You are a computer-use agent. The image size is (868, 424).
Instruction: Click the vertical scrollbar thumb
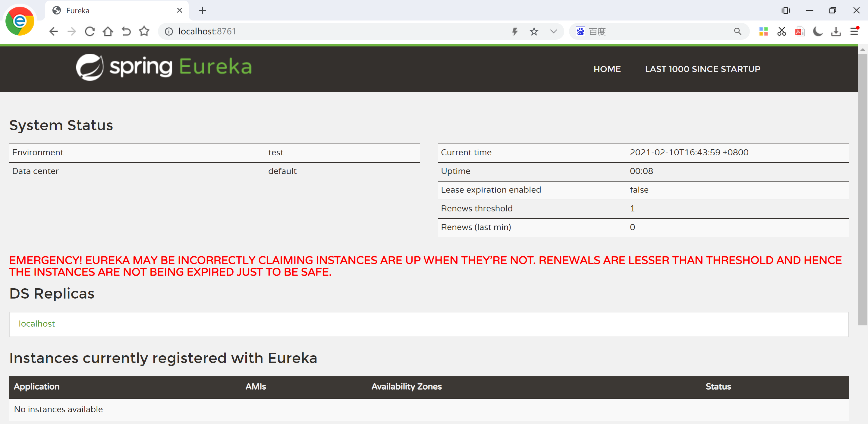863,189
